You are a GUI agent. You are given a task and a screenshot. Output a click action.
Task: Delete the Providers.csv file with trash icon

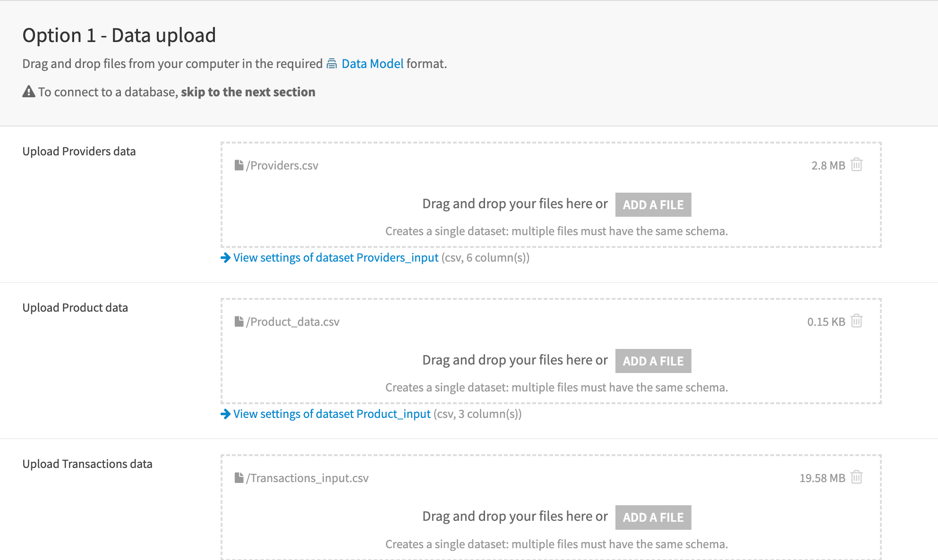click(x=856, y=165)
